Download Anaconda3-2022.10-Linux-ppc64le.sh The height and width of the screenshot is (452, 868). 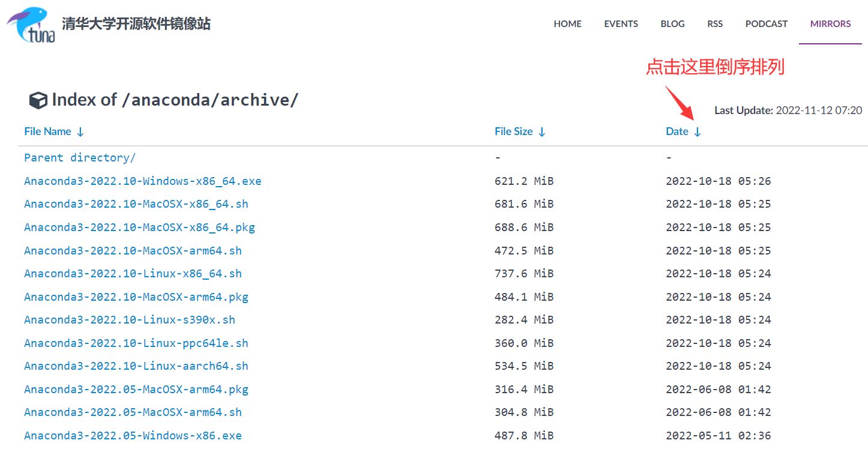click(136, 343)
